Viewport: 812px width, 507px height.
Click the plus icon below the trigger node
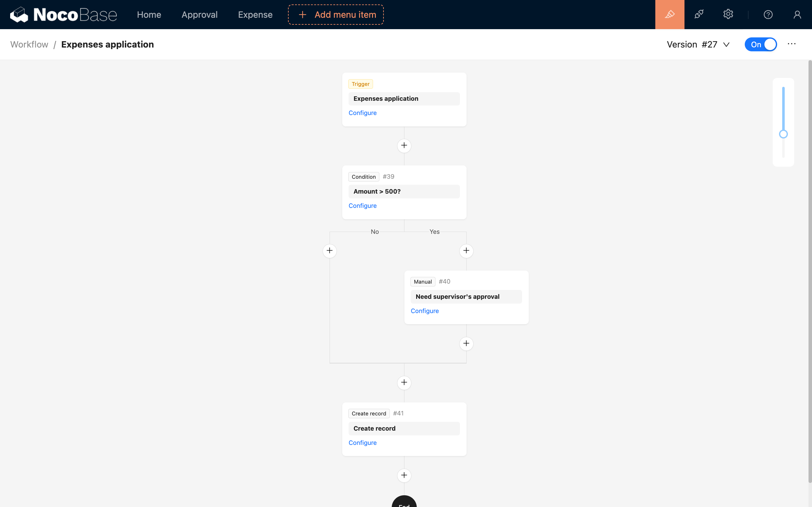pyautogui.click(x=404, y=145)
